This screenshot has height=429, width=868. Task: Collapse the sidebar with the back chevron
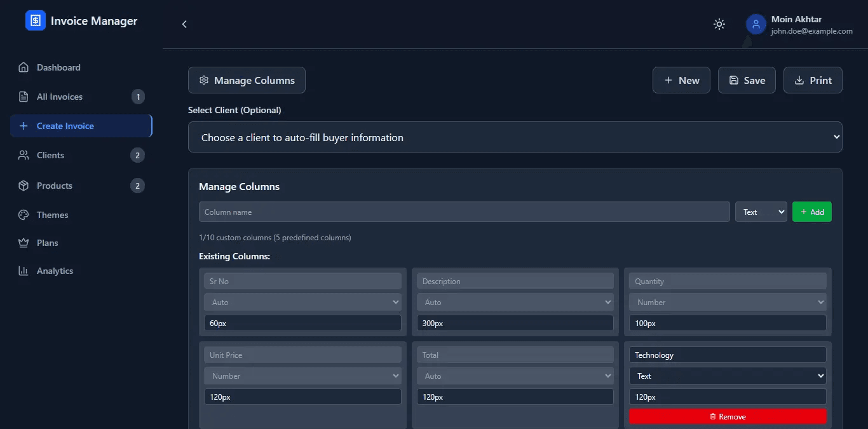pos(184,24)
